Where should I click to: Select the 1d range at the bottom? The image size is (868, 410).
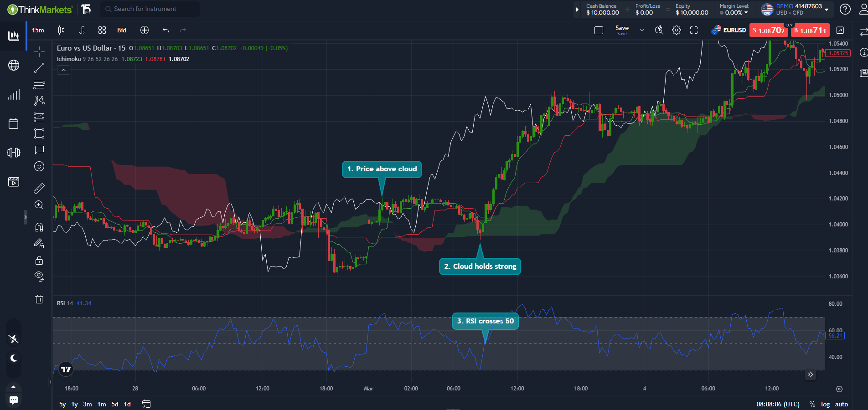coord(127,405)
